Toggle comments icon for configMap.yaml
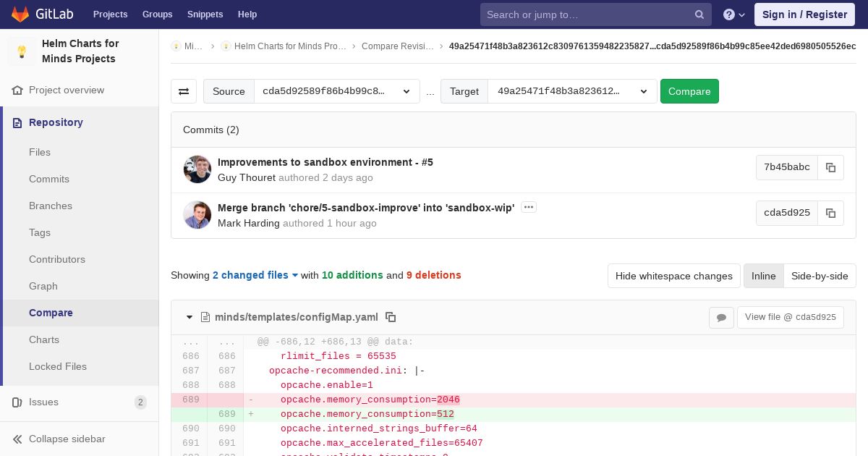Screen dimensions: 868x456 [x=721, y=317]
